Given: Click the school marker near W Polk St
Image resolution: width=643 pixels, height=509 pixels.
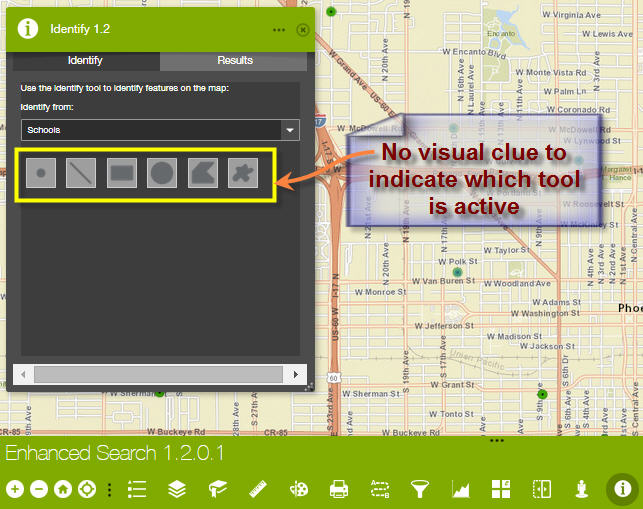Looking at the screenshot, I should pos(457,272).
